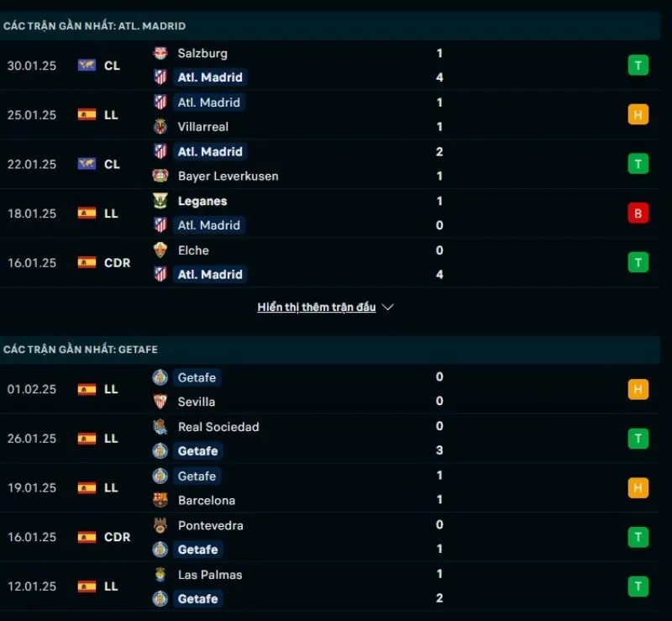
Task: Toggle the red B badge on Leganes row
Action: click(638, 213)
